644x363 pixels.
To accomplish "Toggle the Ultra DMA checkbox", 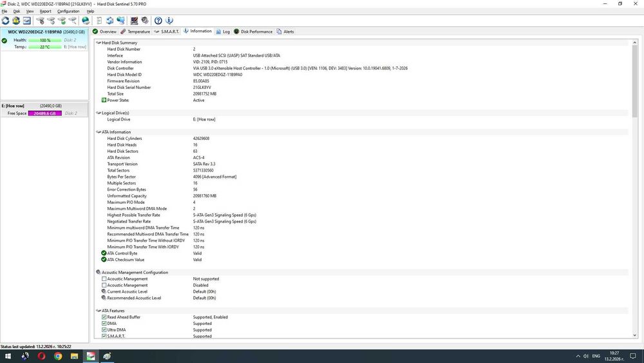I will pos(104,329).
